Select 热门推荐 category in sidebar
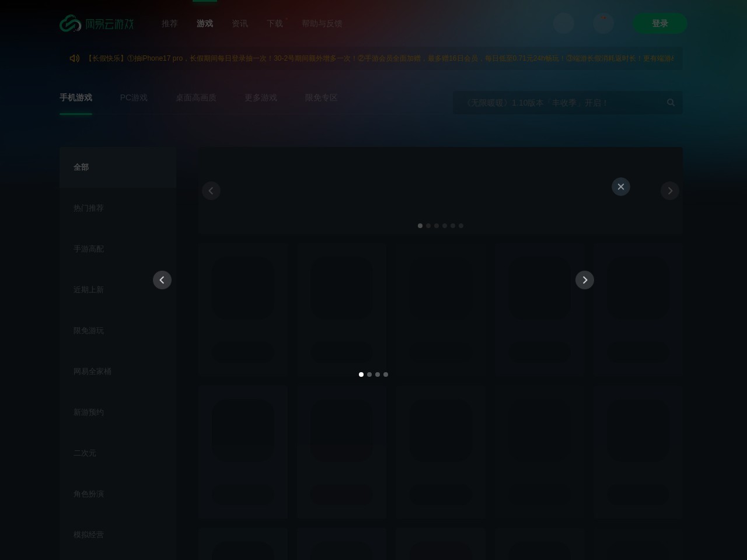 pyautogui.click(x=88, y=208)
